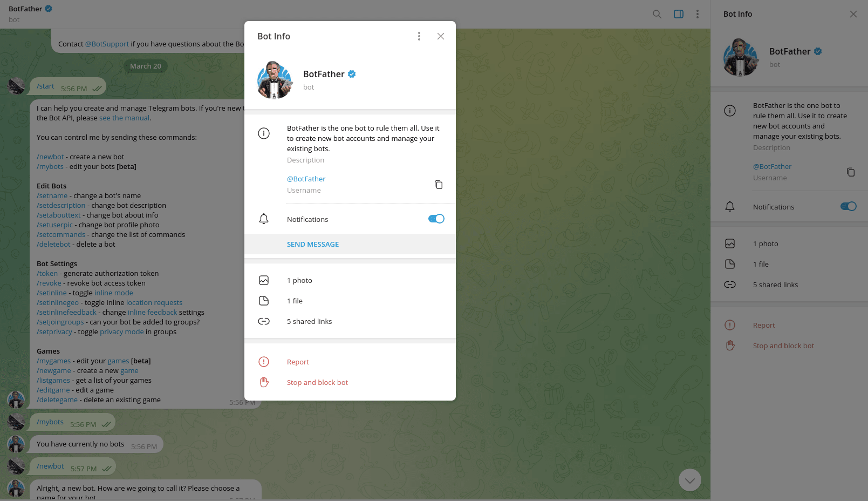Image resolution: width=868 pixels, height=501 pixels.
Task: Open the 'see the manual' link
Action: (124, 118)
